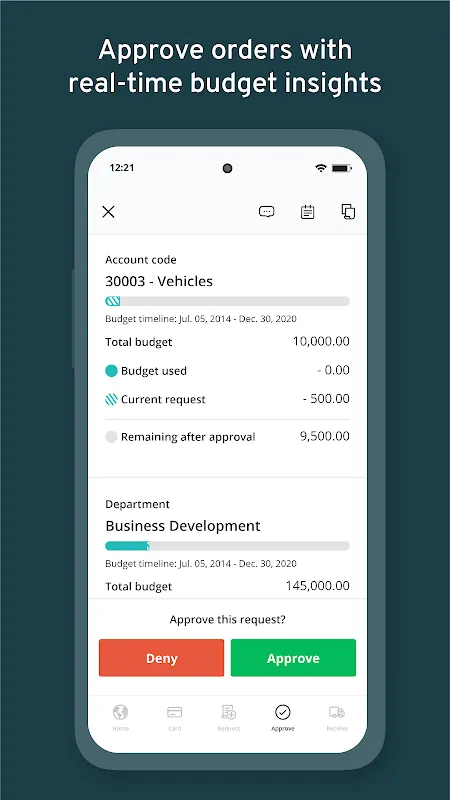Close the request with the X icon

[108, 212]
